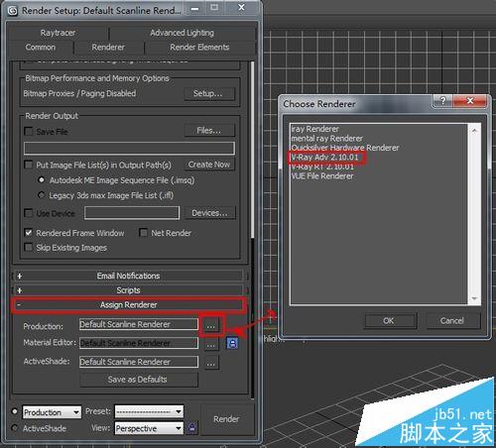Click the Render Setup panel vertical scrollbar
The image size is (496, 448).
coord(252,150)
